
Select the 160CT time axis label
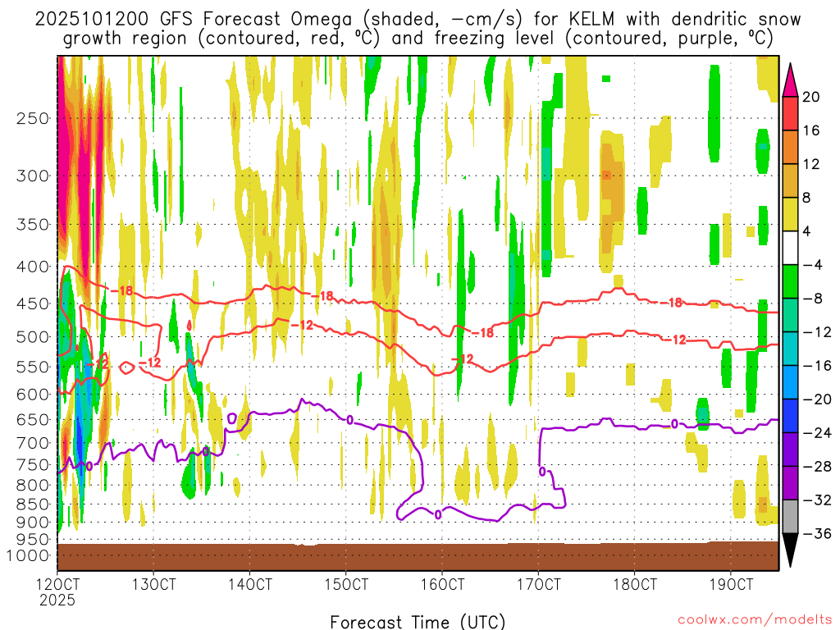pyautogui.click(x=442, y=584)
